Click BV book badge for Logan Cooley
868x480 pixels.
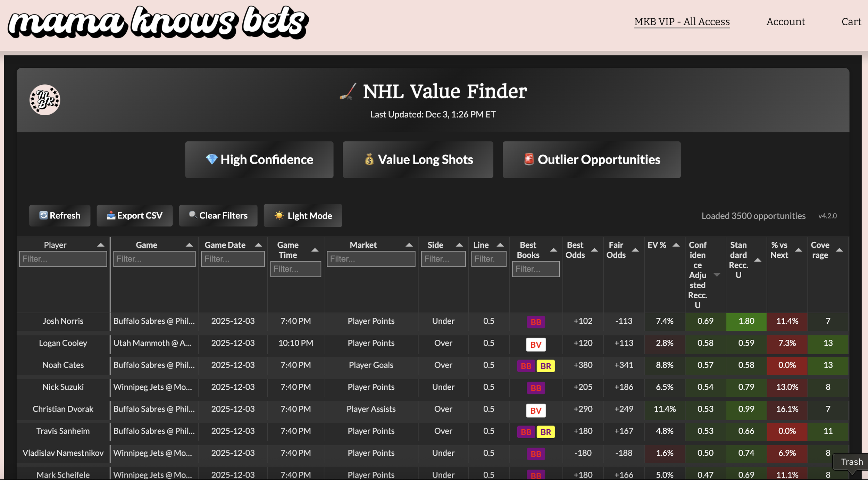[535, 345]
